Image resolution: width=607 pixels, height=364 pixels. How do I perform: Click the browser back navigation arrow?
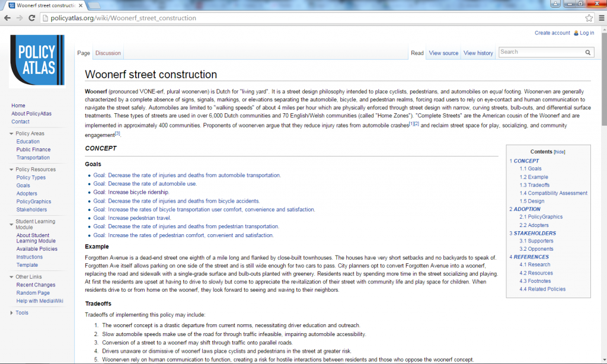[7, 18]
